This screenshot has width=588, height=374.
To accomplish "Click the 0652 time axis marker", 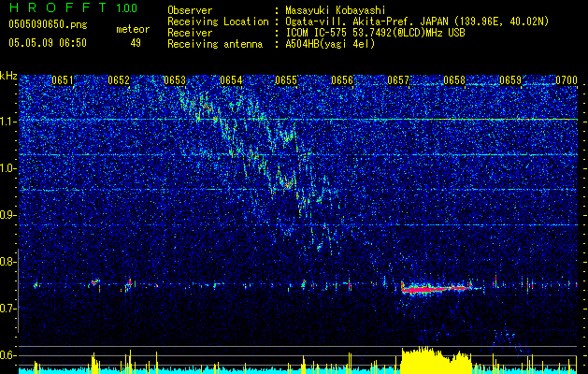I will pyautogui.click(x=119, y=80).
